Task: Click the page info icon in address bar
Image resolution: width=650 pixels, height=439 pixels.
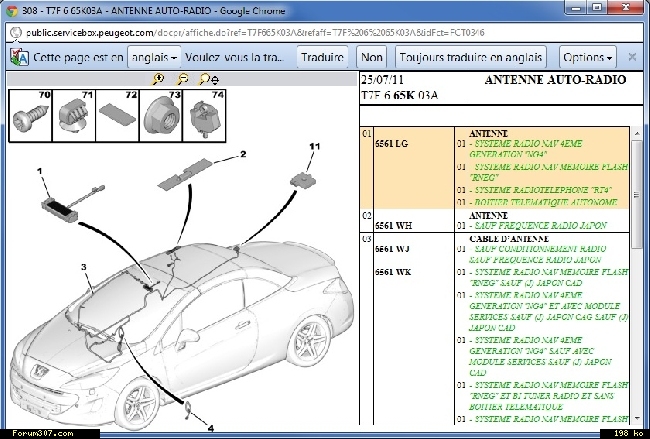Action: [16, 32]
